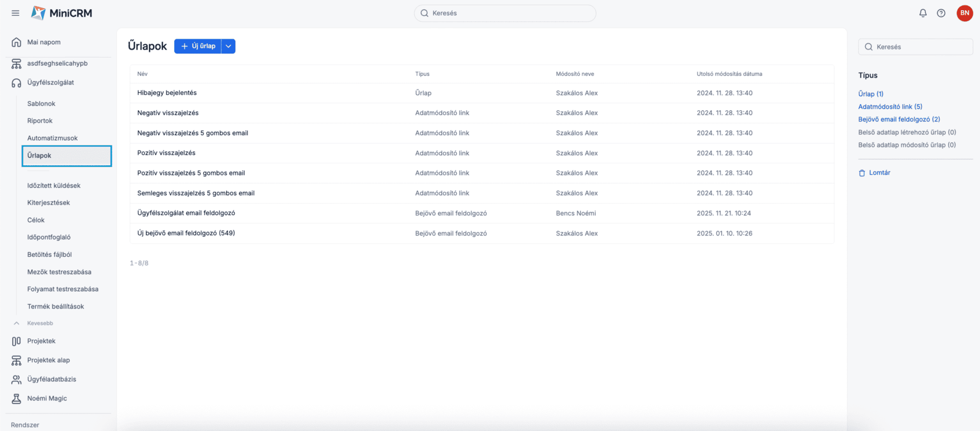
Task: Click the Noémi Magic flask icon
Action: tap(16, 398)
